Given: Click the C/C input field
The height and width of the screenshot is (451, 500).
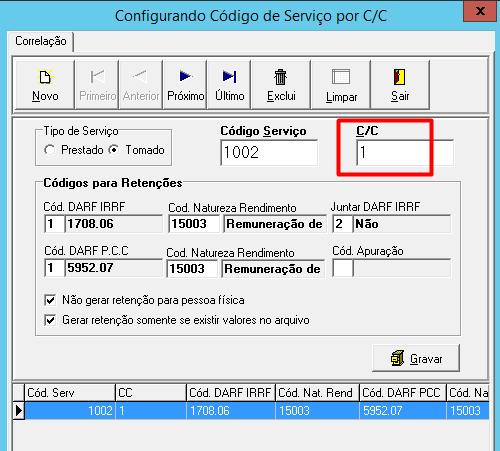Looking at the screenshot, I should [405, 153].
